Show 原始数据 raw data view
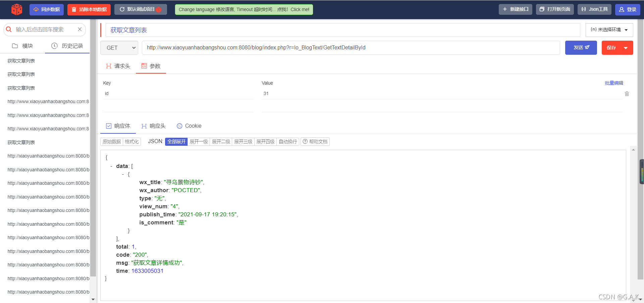The image size is (644, 303). pyautogui.click(x=112, y=142)
